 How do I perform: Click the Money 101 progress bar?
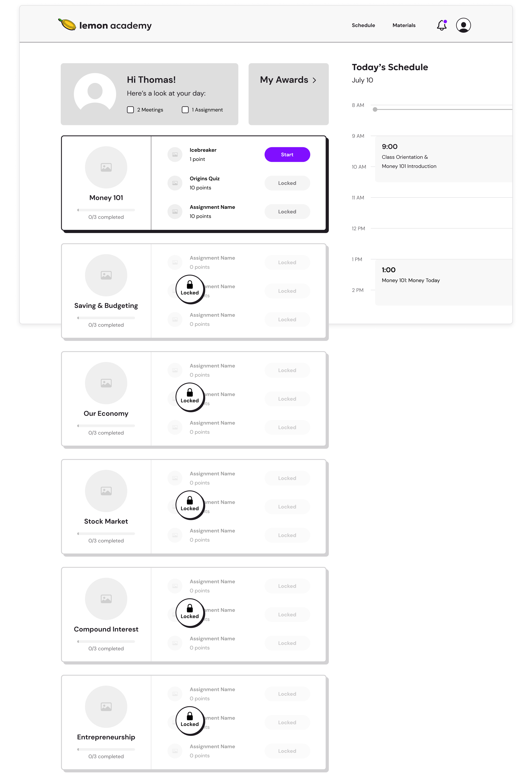coord(106,210)
